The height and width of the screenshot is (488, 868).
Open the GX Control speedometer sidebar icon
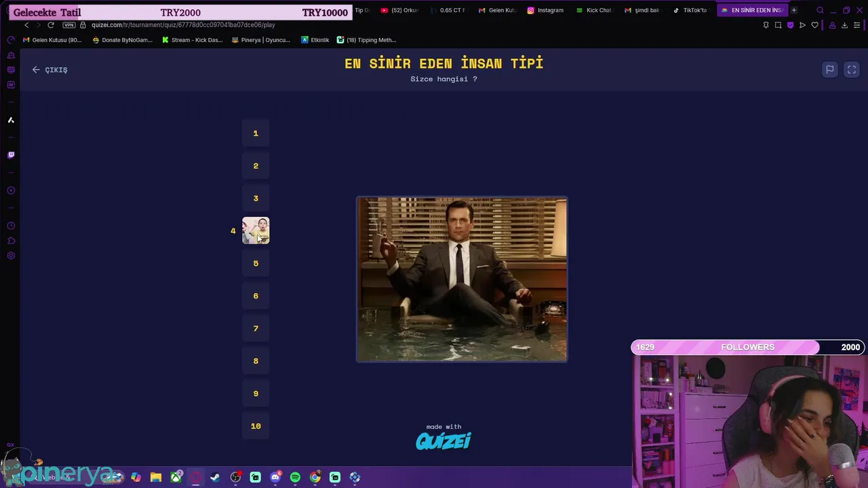pos(11,40)
